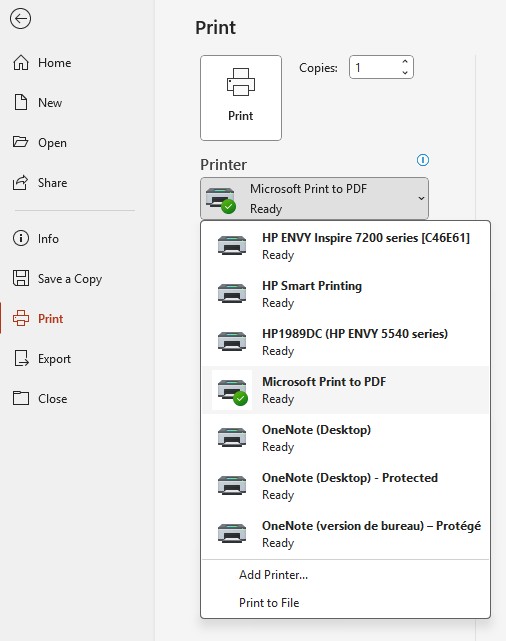The height and width of the screenshot is (641, 506).
Task: Click the Info circle icon in sidebar
Action: click(x=21, y=238)
